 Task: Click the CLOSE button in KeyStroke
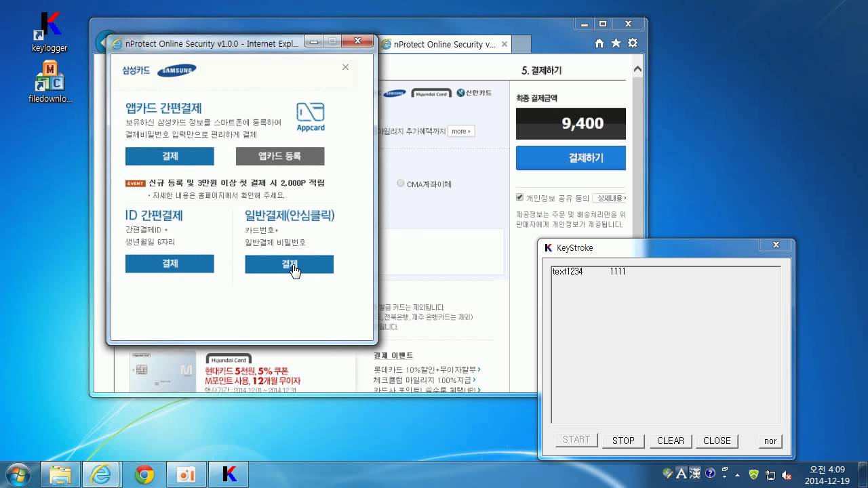pyautogui.click(x=717, y=441)
